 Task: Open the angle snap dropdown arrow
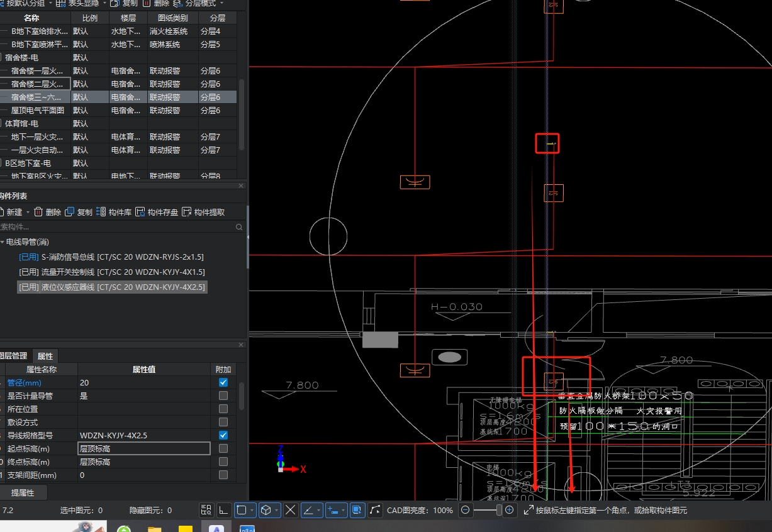[x=319, y=510]
